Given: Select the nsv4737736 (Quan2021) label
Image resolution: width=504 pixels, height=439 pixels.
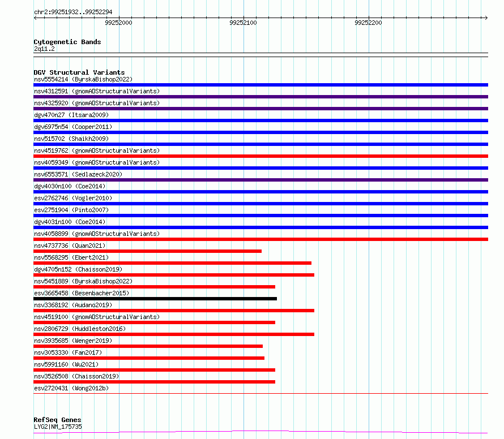Looking at the screenshot, I should click(70, 246).
